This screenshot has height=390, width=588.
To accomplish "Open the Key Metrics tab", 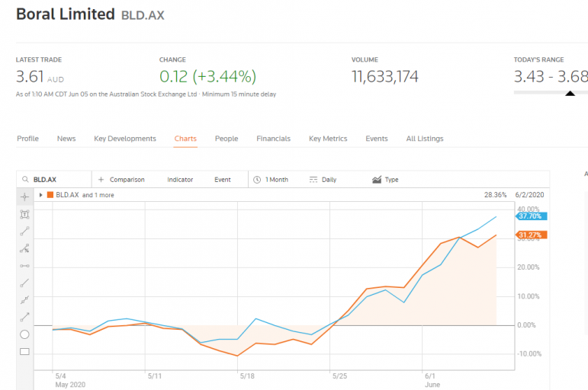I will (328, 139).
